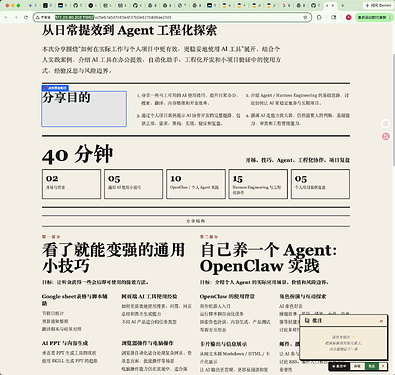The width and height of the screenshot is (395, 375).
Task: Switch to the first browser tab
Action: [33, 5]
